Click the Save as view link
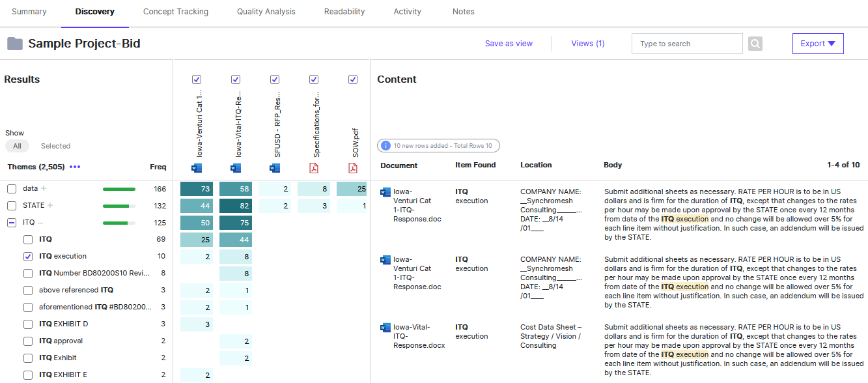This screenshot has height=383, width=868. [509, 43]
